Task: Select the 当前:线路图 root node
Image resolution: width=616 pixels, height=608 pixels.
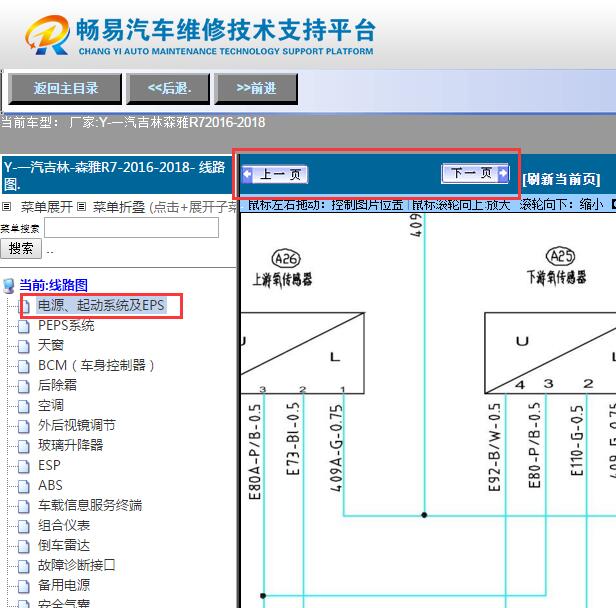Action: click(53, 285)
